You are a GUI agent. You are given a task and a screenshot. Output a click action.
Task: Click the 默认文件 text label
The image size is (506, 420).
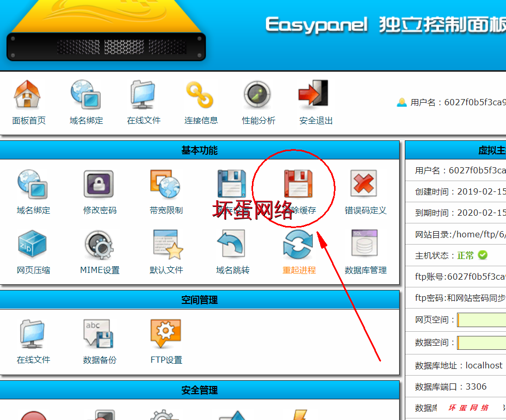coord(166,270)
